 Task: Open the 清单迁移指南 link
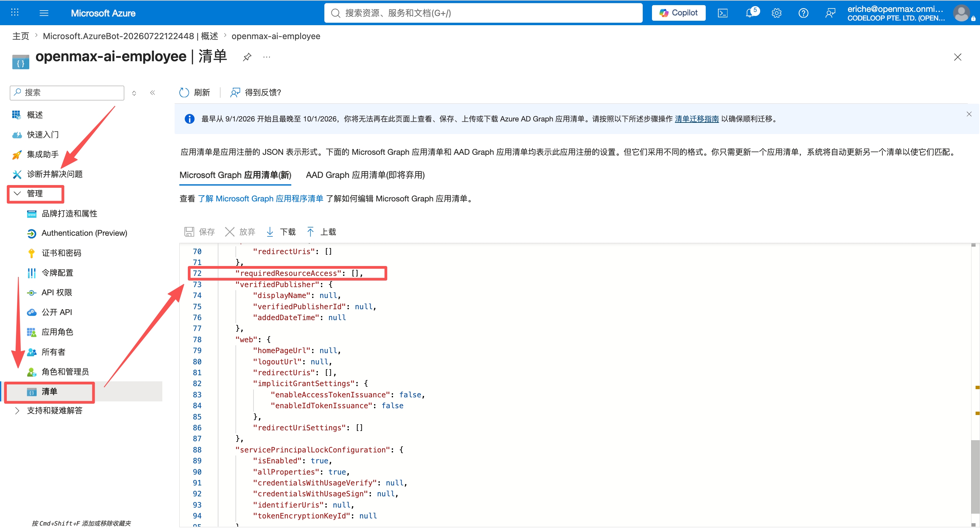[x=697, y=119]
